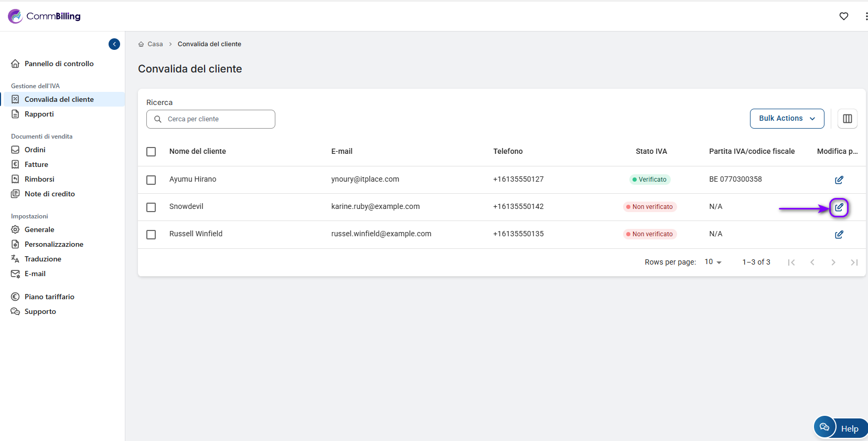
Task: Edit Russell Winfield's tax details
Action: 839,235
